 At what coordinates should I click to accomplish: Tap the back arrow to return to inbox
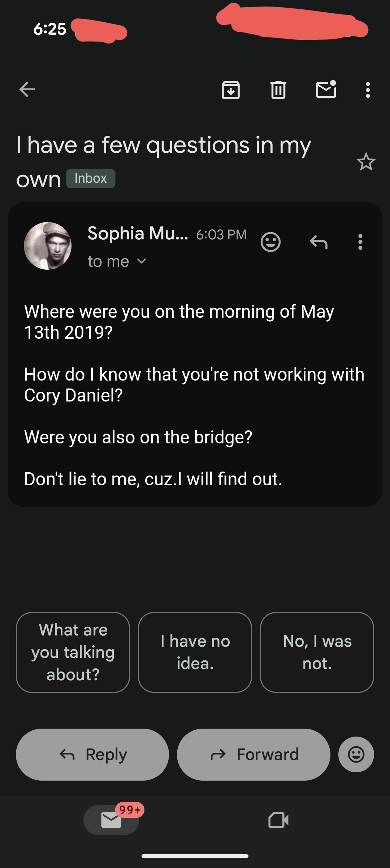[27, 90]
